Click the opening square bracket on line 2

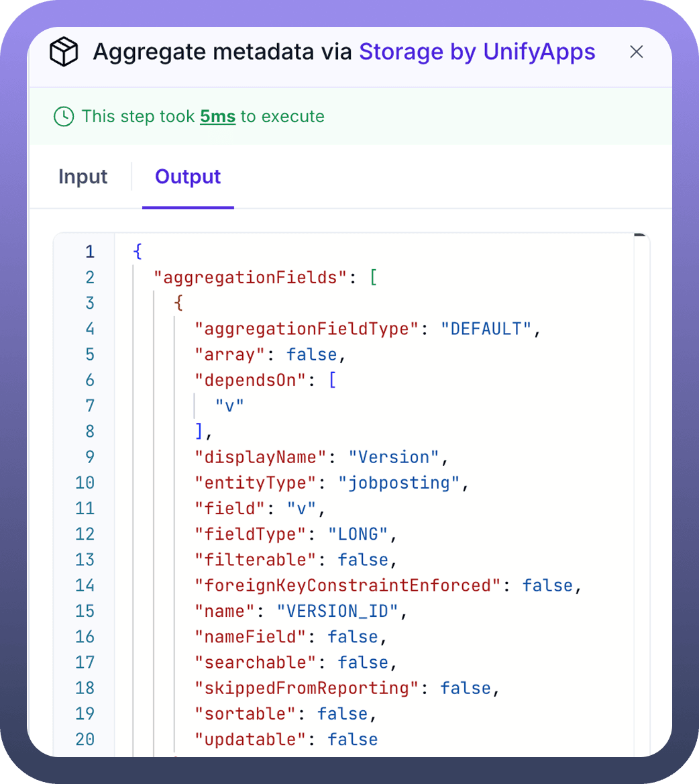click(374, 277)
